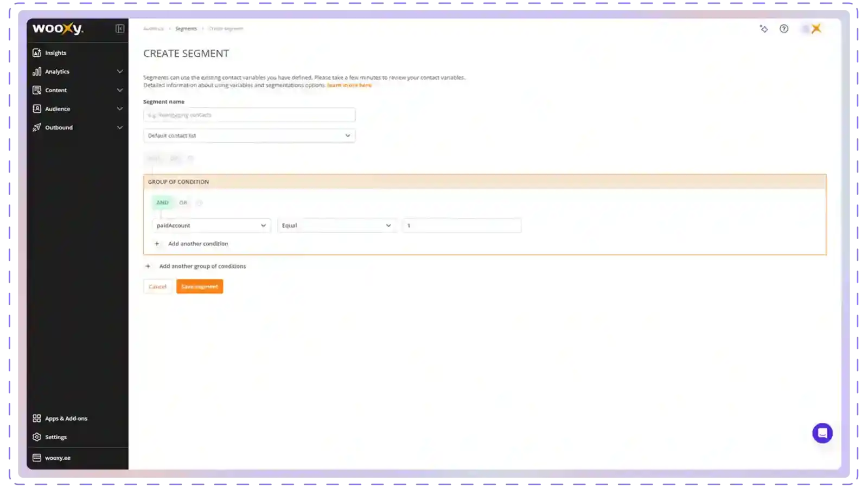The image size is (868, 488).
Task: Click the diamond sparkle icon in header
Action: tap(764, 29)
